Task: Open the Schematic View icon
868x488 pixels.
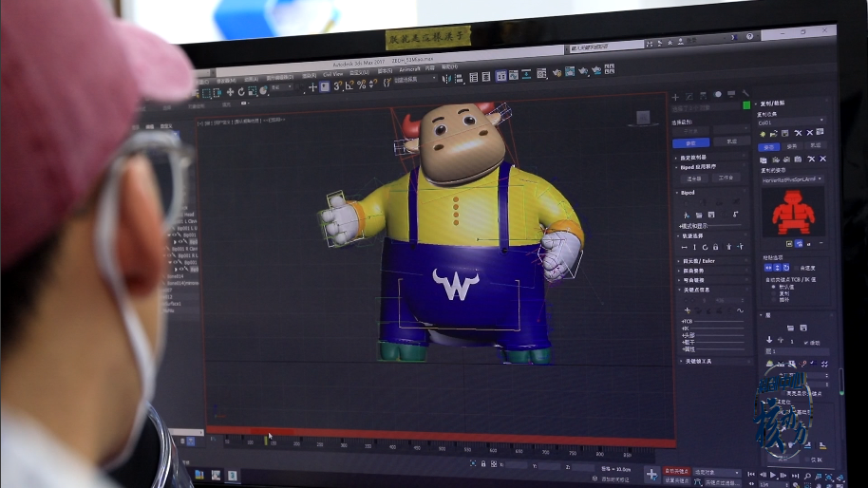Action: point(526,75)
